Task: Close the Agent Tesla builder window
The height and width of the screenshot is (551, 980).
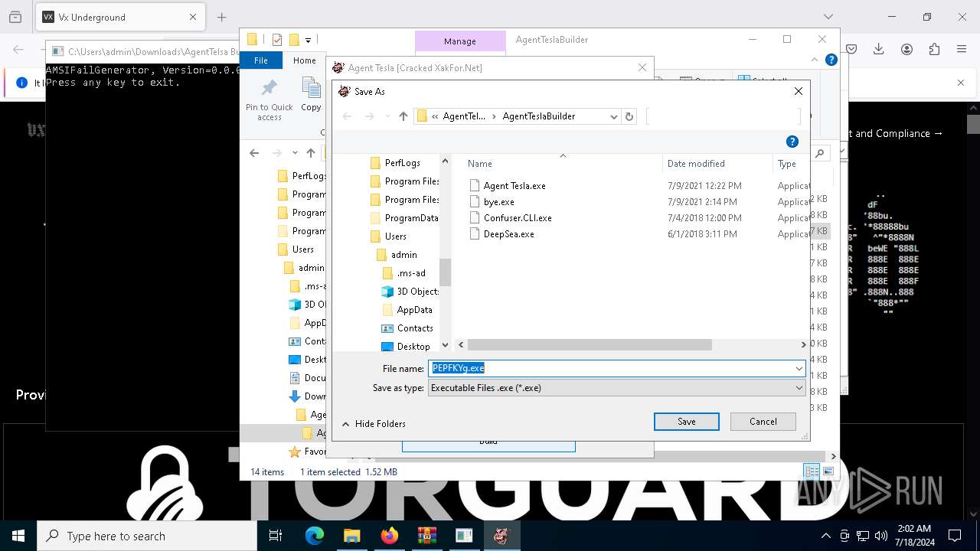Action: [x=642, y=67]
